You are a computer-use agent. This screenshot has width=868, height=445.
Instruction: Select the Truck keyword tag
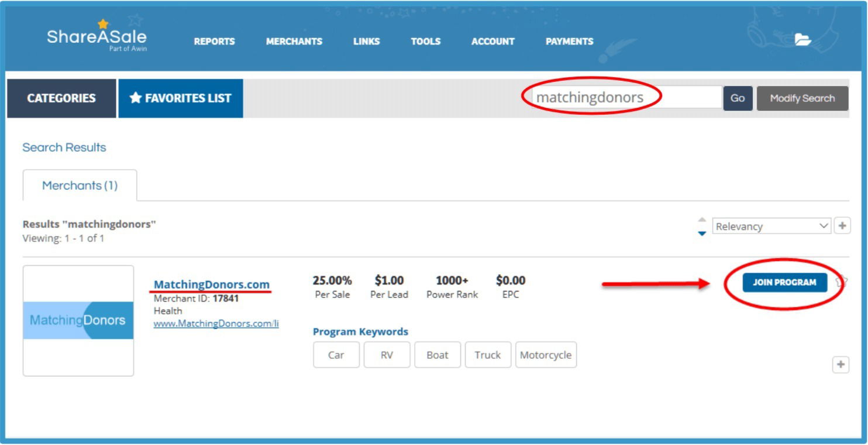(488, 355)
